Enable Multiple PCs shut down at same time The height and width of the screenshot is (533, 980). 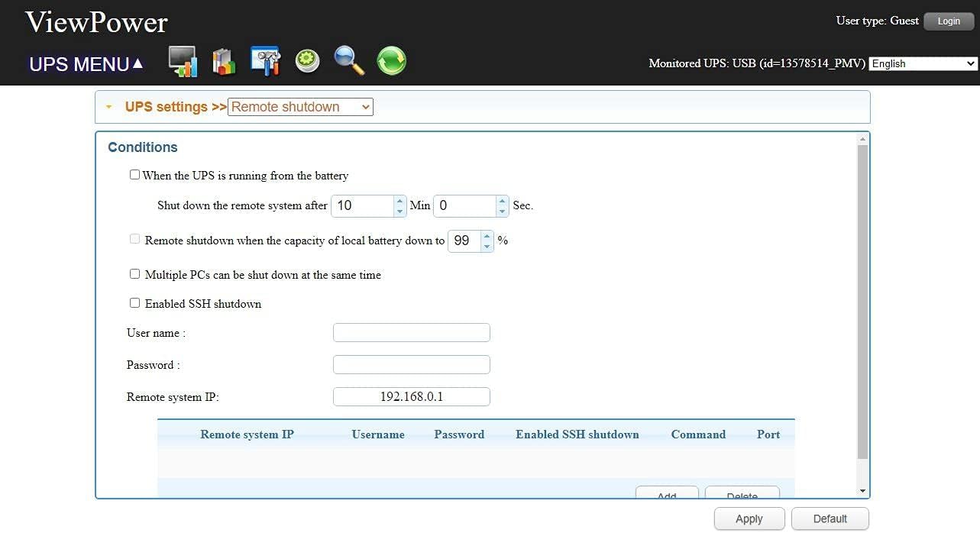click(134, 273)
